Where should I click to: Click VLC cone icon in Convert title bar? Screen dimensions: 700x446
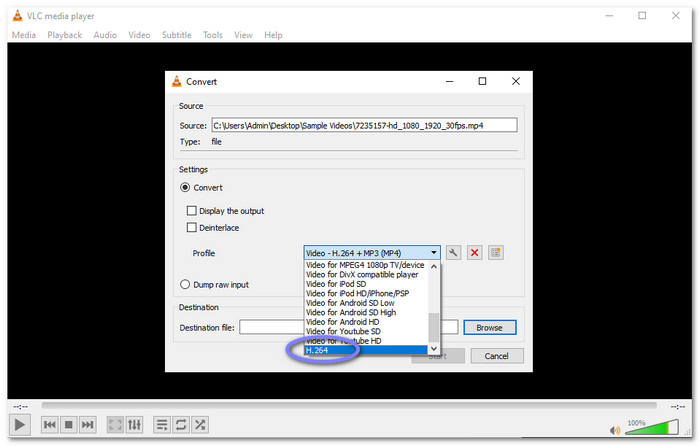[177, 81]
